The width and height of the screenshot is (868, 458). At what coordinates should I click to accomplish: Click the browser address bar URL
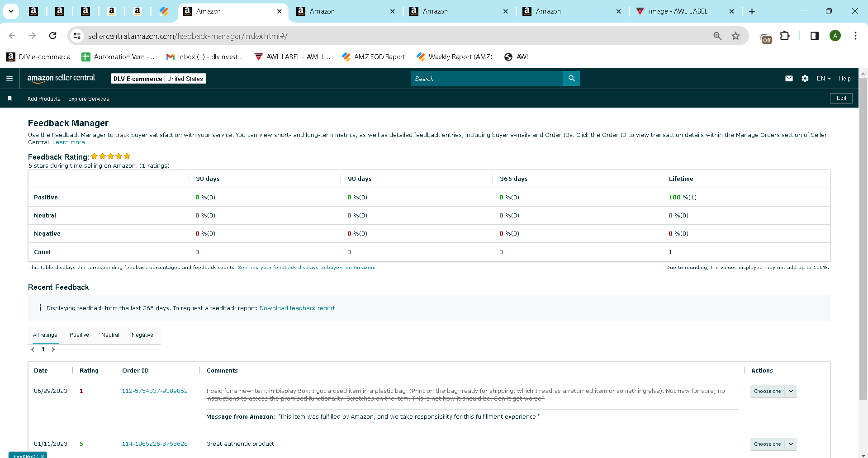pos(188,36)
